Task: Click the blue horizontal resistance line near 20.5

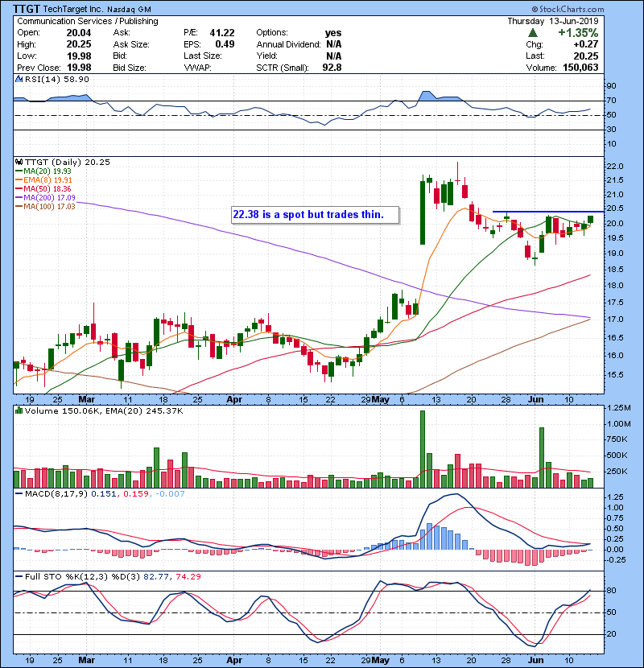Action: click(x=548, y=212)
